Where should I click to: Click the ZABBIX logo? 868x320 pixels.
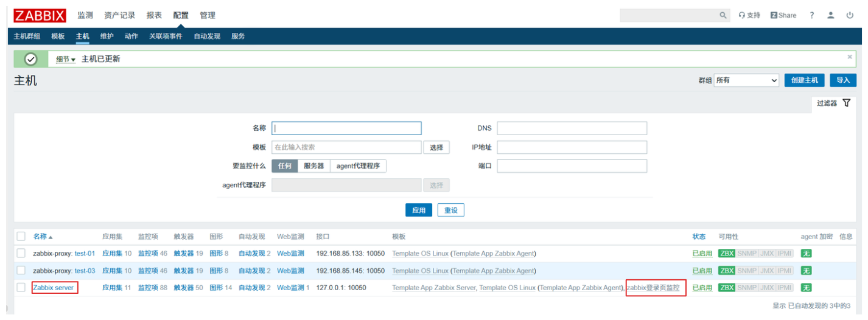tap(40, 15)
